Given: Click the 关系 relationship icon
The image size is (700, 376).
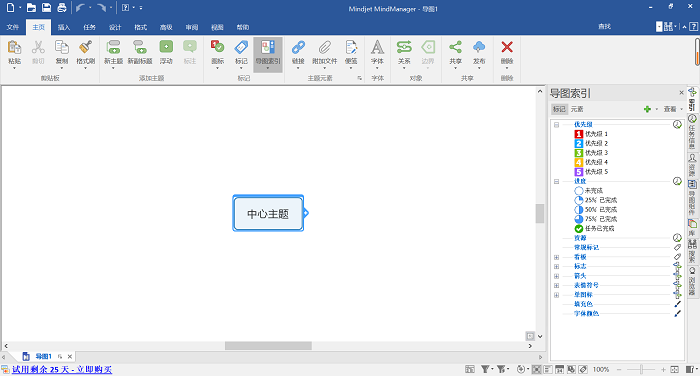Looking at the screenshot, I should pos(404,47).
